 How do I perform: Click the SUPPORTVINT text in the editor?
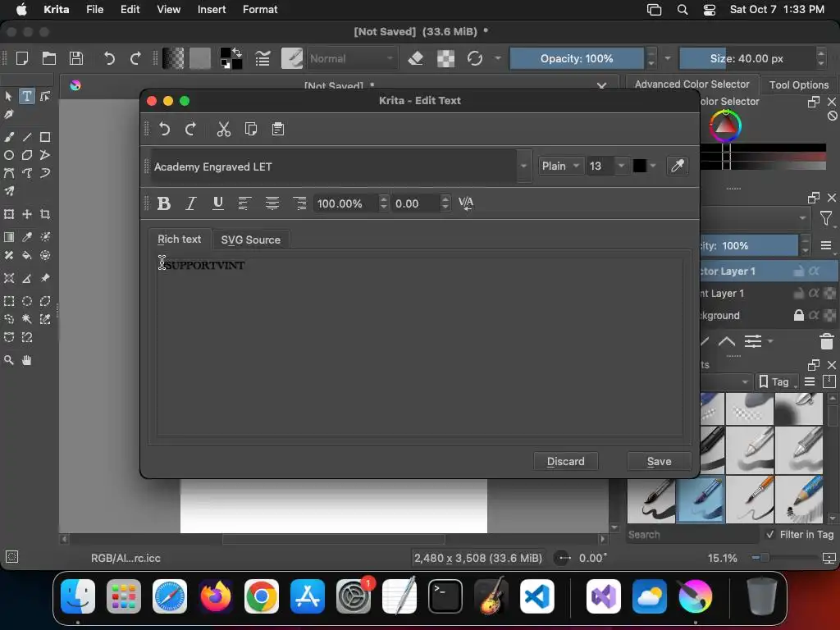coord(205,265)
